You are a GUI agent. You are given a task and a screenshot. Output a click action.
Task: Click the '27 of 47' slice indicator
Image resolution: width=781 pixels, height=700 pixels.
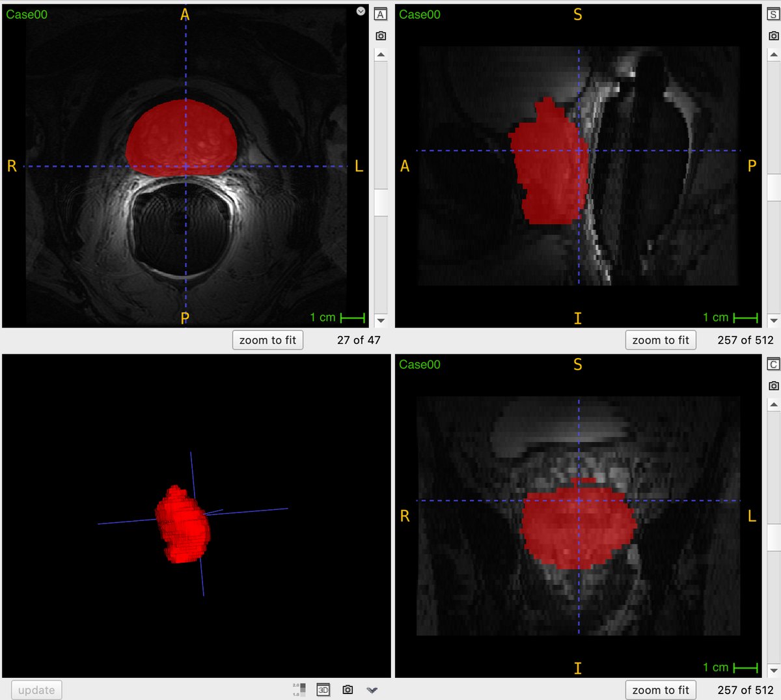tap(359, 340)
